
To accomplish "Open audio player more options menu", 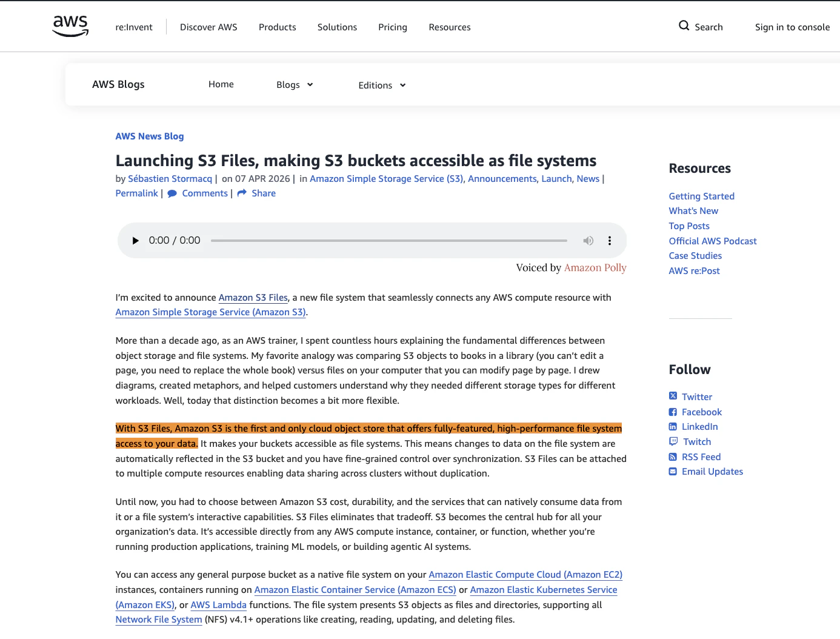I will click(x=610, y=241).
